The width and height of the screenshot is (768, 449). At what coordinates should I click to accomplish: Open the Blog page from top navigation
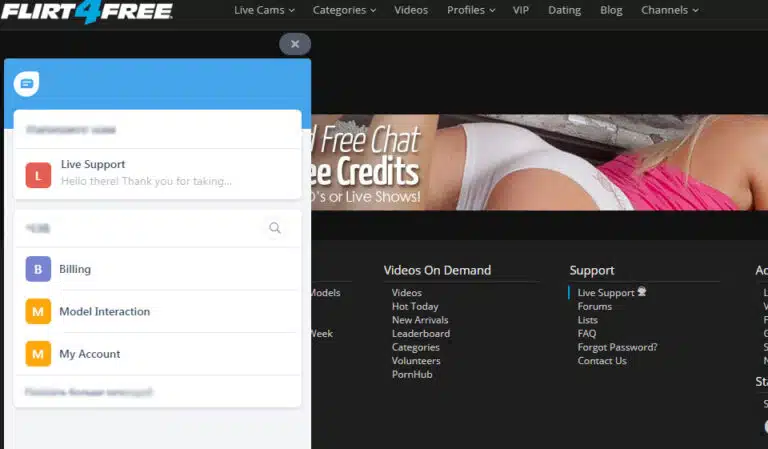click(610, 11)
